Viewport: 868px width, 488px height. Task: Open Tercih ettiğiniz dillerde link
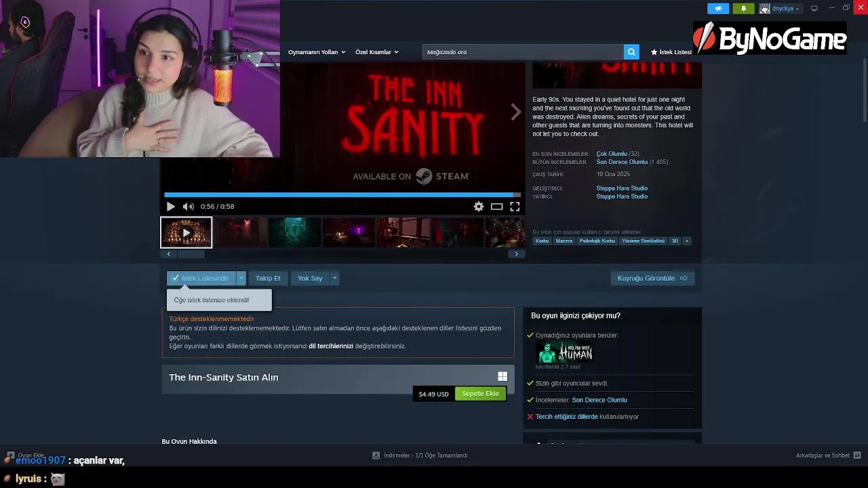(567, 417)
